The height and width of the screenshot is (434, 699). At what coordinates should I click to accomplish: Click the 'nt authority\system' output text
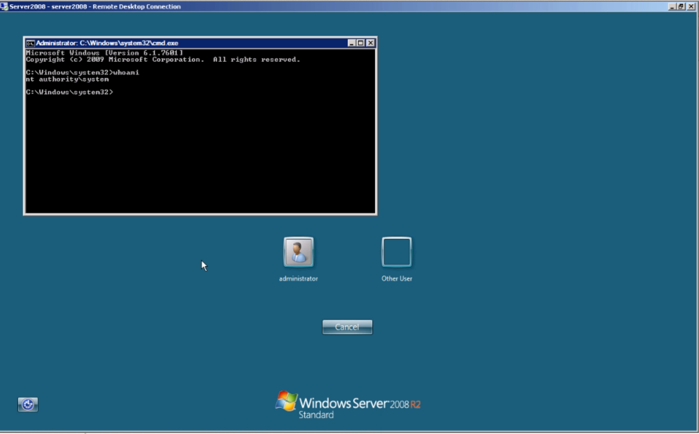tap(67, 79)
